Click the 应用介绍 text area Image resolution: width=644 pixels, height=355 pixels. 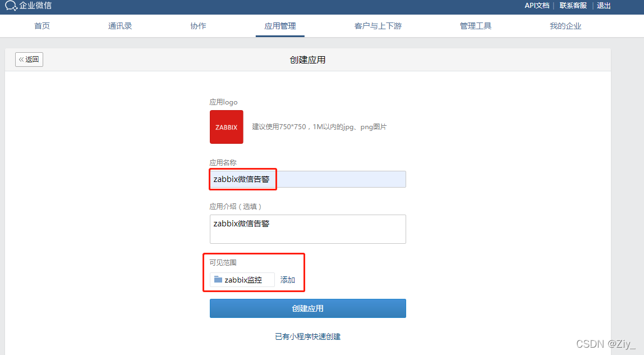[307, 229]
